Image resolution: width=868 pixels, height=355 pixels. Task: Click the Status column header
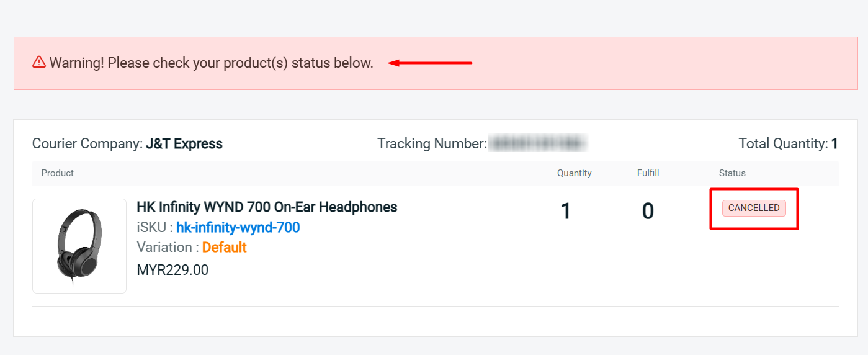click(732, 173)
